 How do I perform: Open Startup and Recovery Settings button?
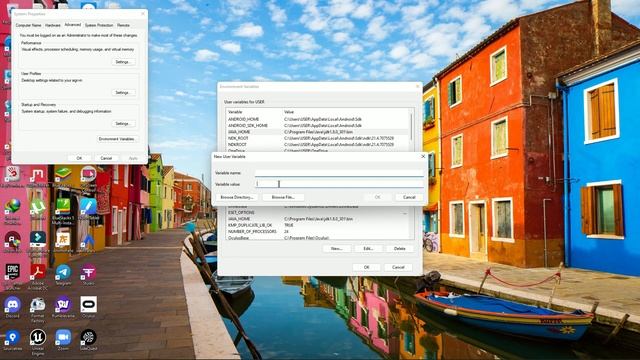123,124
